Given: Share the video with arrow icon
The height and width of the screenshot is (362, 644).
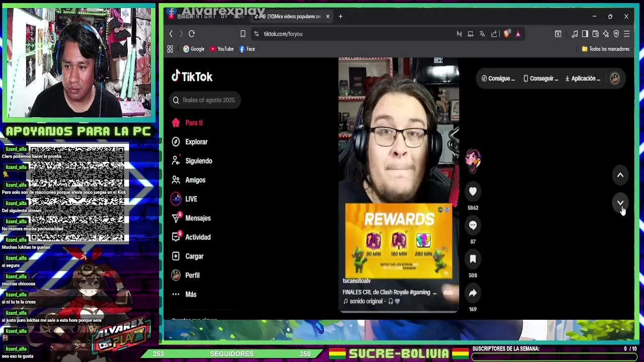Looking at the screenshot, I should [473, 293].
